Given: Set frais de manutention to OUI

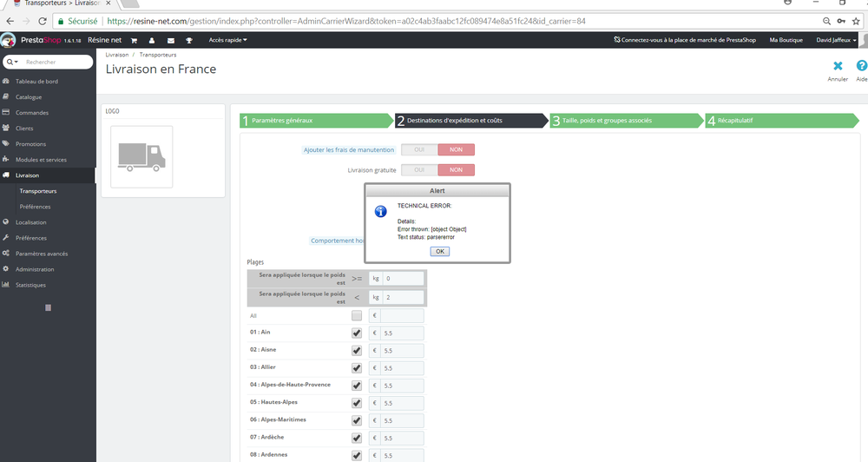Looking at the screenshot, I should pos(419,149).
